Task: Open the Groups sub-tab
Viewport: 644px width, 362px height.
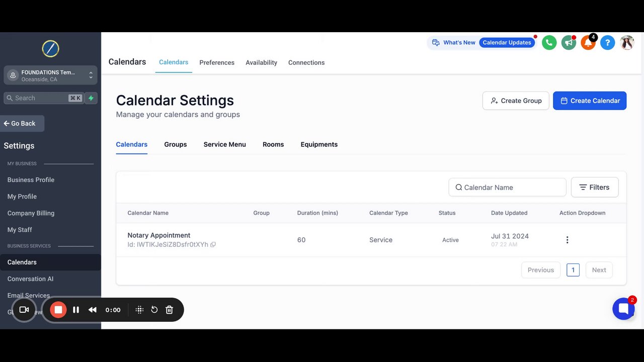Action: pos(176,144)
